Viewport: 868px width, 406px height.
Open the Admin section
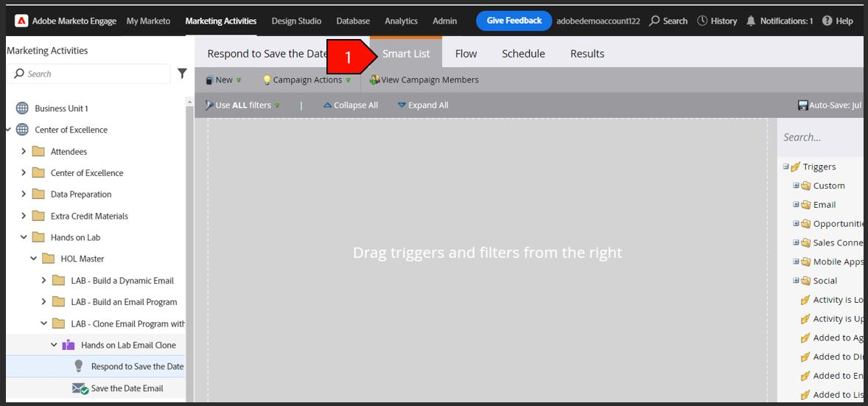click(x=445, y=21)
